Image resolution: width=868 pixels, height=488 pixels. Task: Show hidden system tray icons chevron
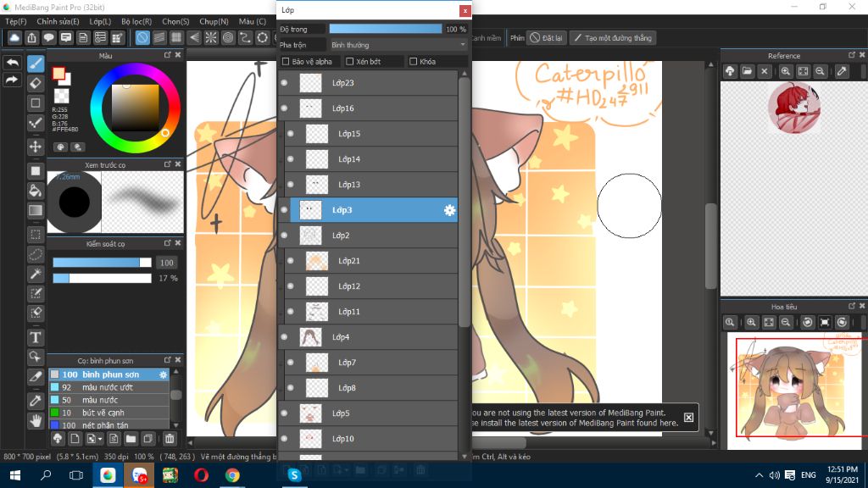pos(759,475)
